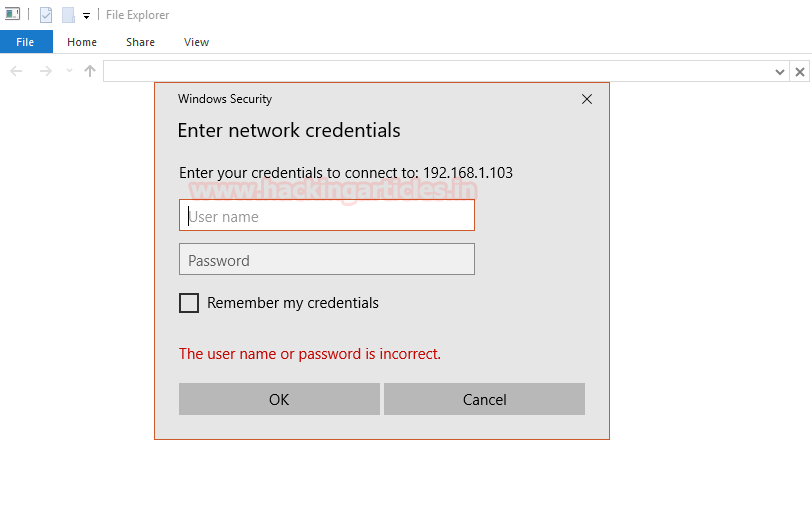Open the Share ribbon tab
This screenshot has height=512, width=812.
point(140,42)
